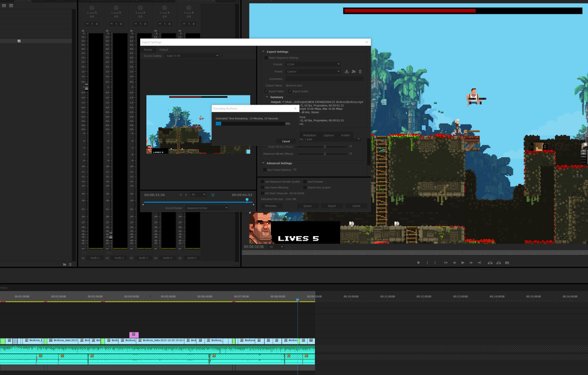The width and height of the screenshot is (588, 375).
Task: Click the Play button in Program Monitor
Action: 463,263
